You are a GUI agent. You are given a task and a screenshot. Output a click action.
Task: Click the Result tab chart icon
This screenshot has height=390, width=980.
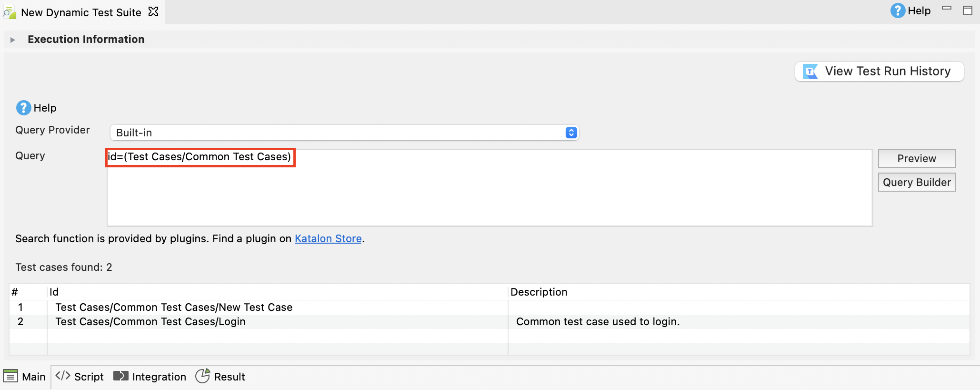pos(203,376)
